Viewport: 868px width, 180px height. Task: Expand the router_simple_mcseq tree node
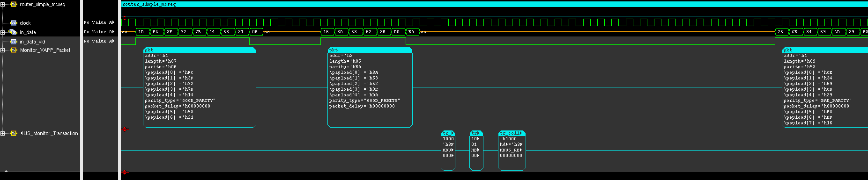(x=3, y=4)
